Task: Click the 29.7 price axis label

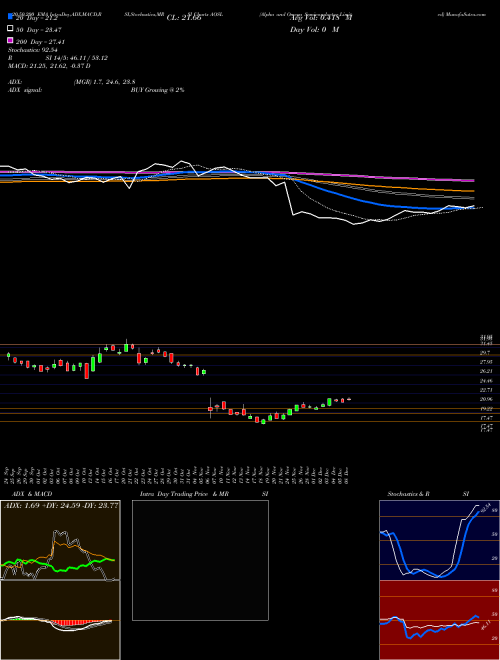Action: (485, 352)
